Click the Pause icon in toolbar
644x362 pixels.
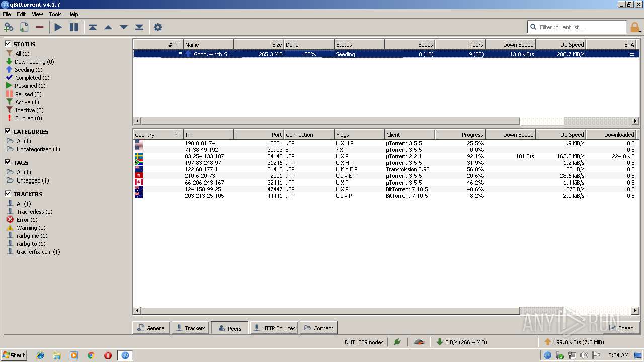[x=74, y=27]
